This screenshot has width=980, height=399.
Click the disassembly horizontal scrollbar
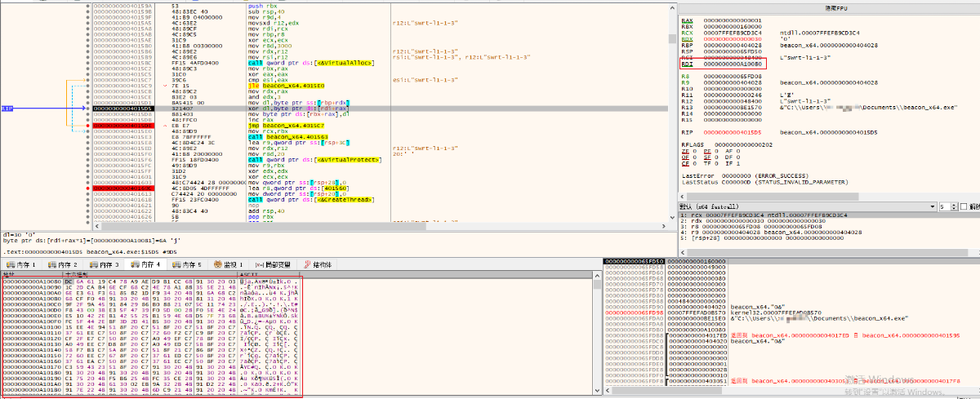point(380,225)
